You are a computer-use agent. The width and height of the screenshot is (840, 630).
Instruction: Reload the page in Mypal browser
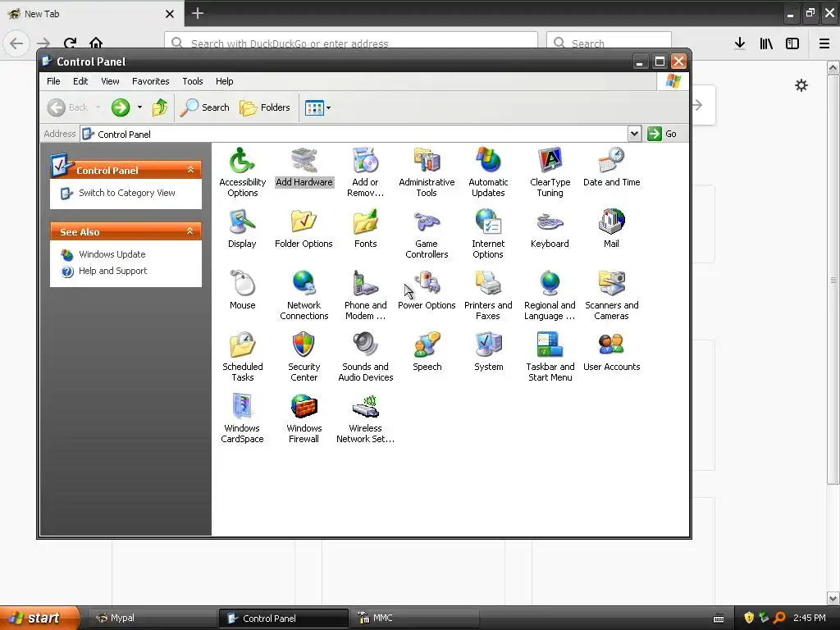tap(70, 43)
